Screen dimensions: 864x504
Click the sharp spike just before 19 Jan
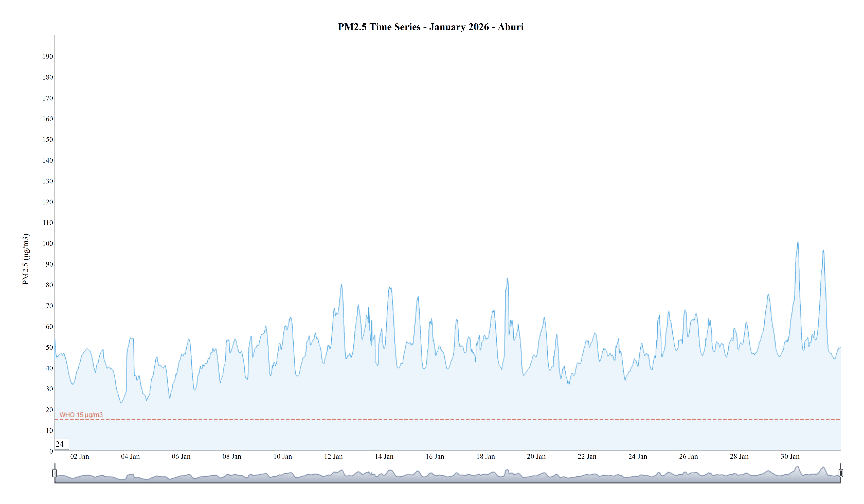507,279
